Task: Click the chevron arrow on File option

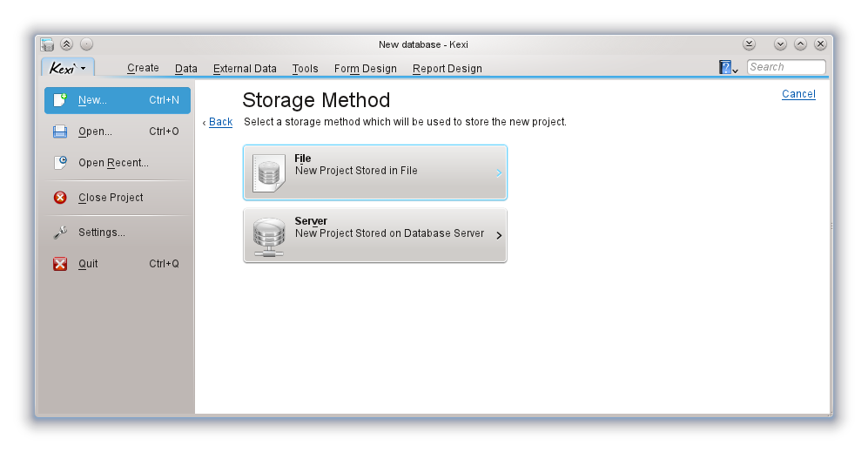Action: pyautogui.click(x=499, y=173)
